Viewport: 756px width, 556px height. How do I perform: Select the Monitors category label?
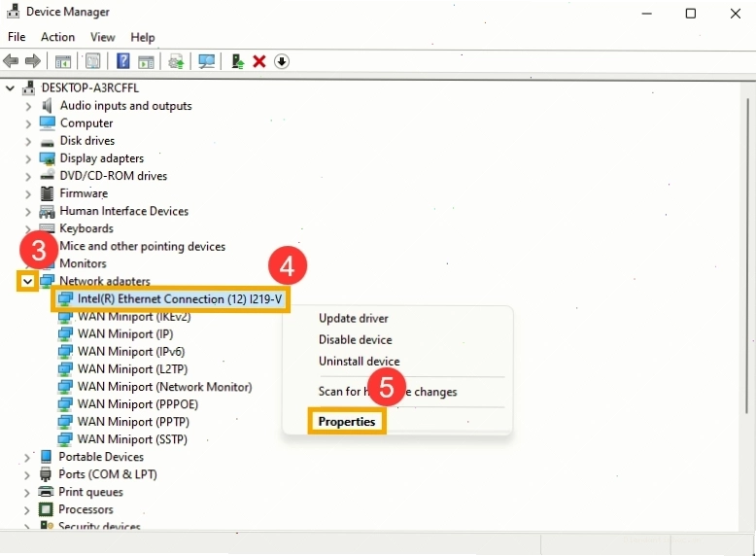point(83,263)
